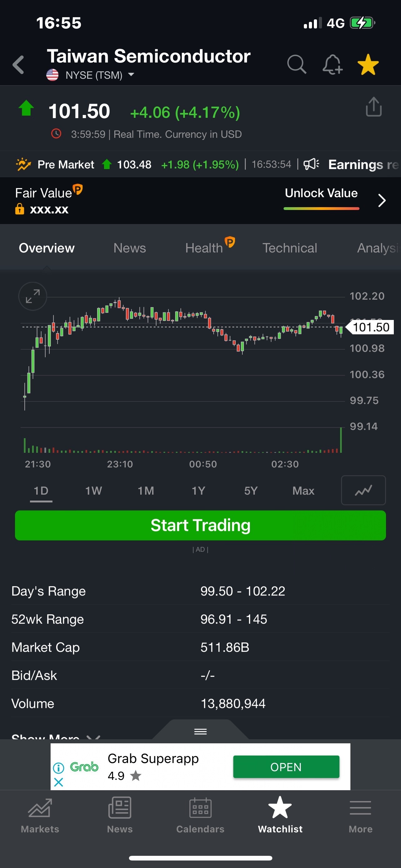Tap the +4.06 (+4.17%) change text

click(185, 112)
